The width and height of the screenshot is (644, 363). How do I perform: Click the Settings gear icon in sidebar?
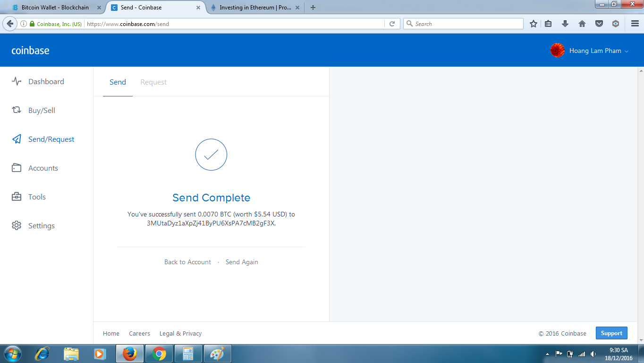[17, 225]
